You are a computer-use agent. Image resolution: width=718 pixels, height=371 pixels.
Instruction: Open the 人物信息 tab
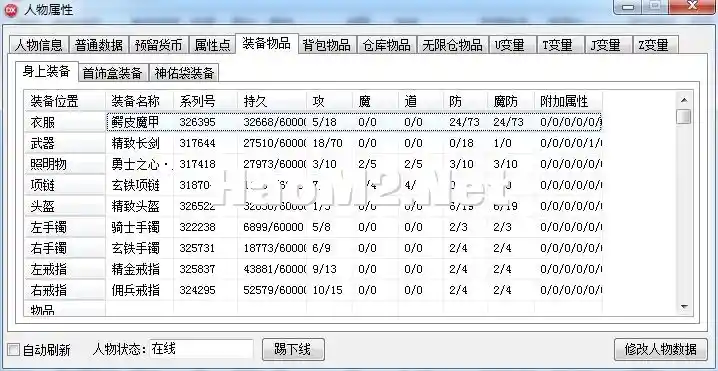(39, 45)
